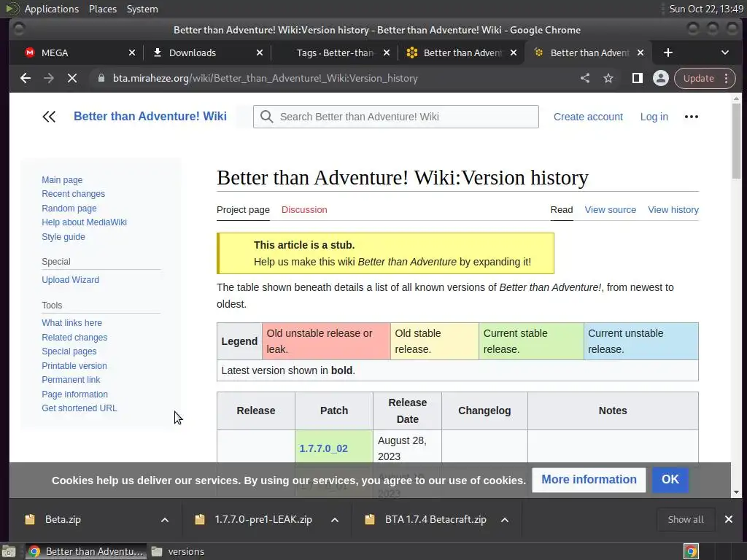Screen dimensions: 747x560
Task: Open What links here link
Action: tap(72, 323)
